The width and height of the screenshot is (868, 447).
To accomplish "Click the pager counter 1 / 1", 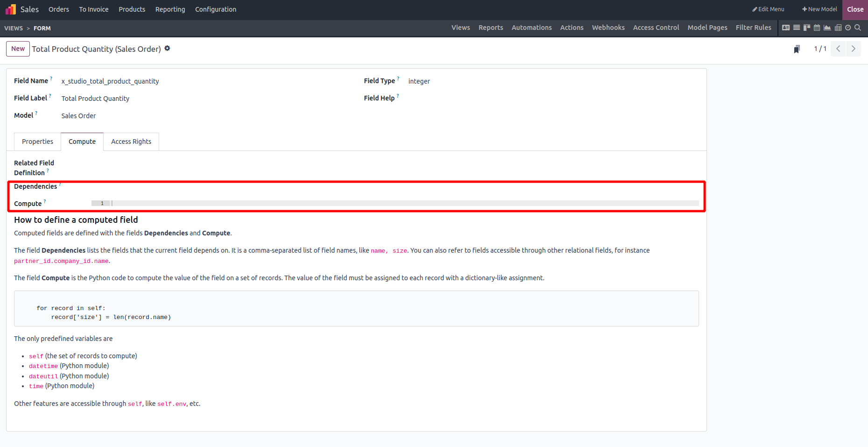I will tap(820, 49).
